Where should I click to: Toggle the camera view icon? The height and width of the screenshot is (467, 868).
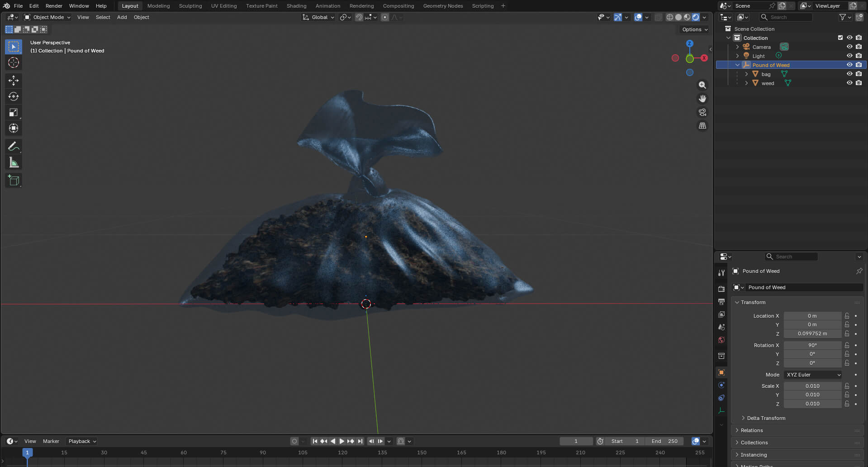tap(702, 112)
